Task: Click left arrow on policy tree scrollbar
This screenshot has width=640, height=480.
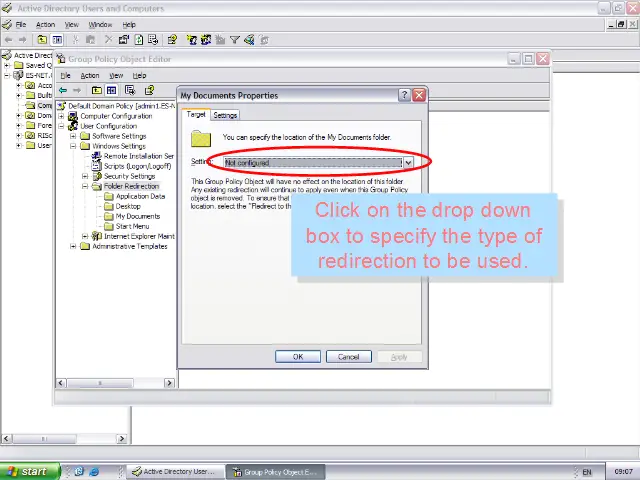Action: point(61,382)
